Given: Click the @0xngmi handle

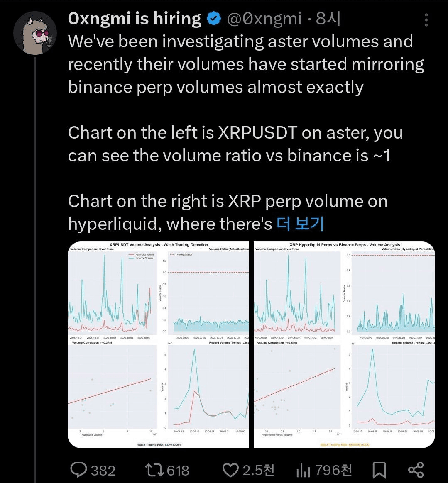Looking at the screenshot, I should click(x=263, y=19).
